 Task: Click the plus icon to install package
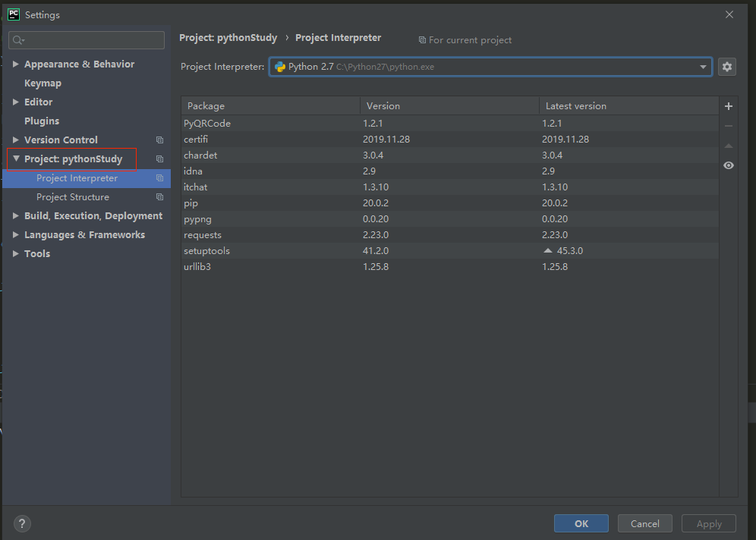pyautogui.click(x=729, y=106)
